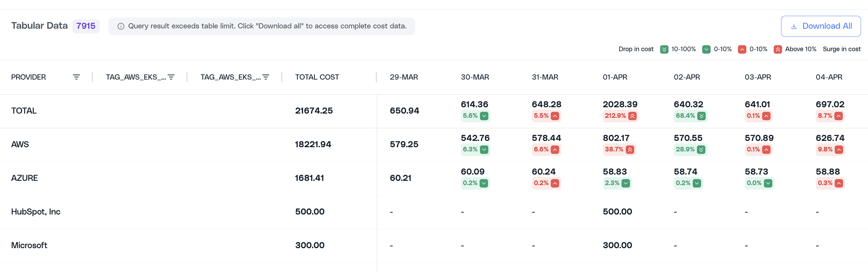Click the Above 10% surge legend icon
Image resolution: width=868 pixels, height=272 pixels.
tap(778, 49)
